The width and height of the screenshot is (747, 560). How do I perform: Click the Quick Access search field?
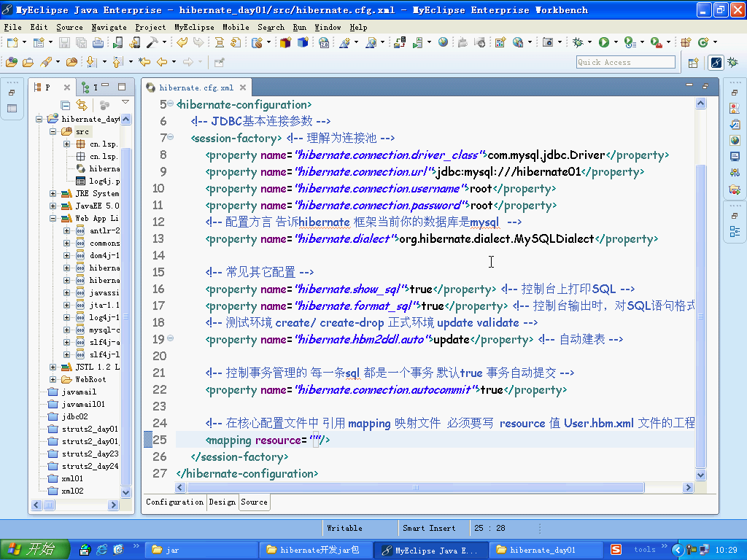(x=625, y=63)
